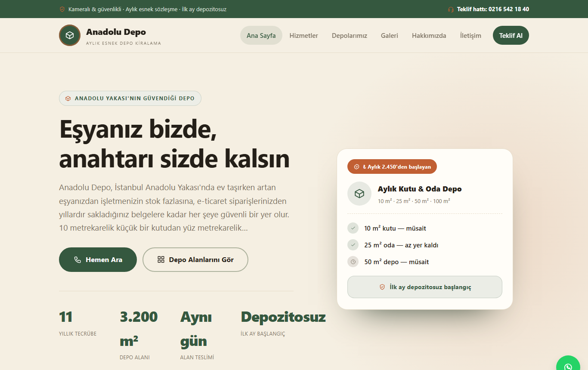Screen dimensions: 588x370
Task: Click the grid icon in Depo Alanlarını Gör
Action: 161,259
